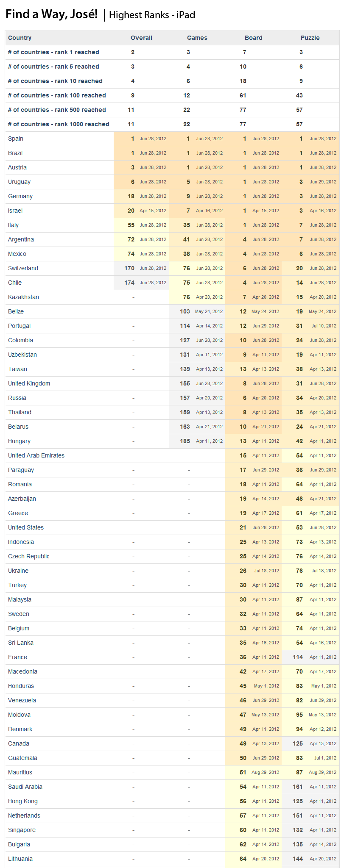344x868 pixels.
Task: Select the Games column header
Action: (197, 38)
